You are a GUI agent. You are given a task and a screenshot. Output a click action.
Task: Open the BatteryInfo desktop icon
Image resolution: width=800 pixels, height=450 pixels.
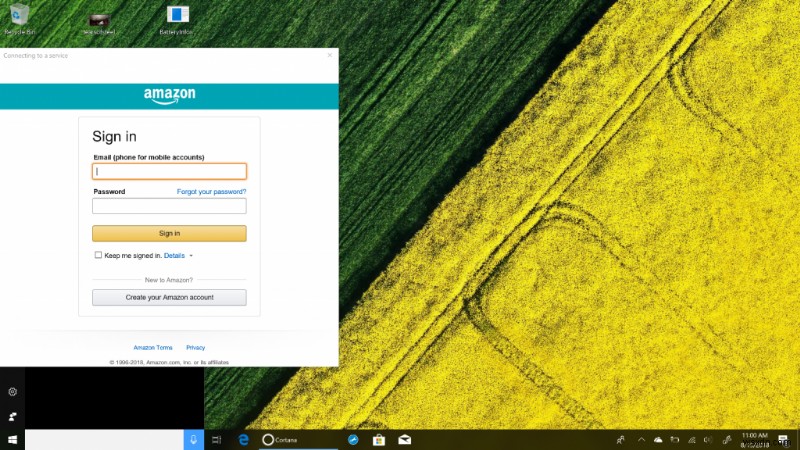(177, 19)
